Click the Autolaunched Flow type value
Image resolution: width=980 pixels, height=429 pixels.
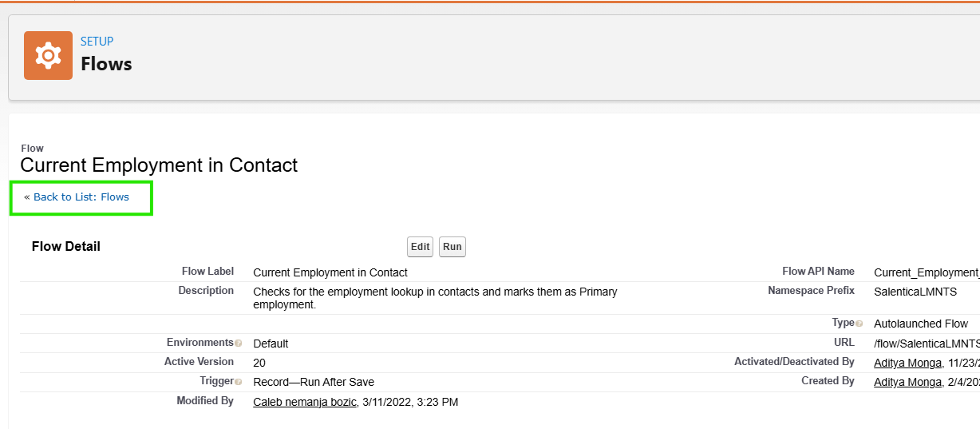tap(921, 324)
